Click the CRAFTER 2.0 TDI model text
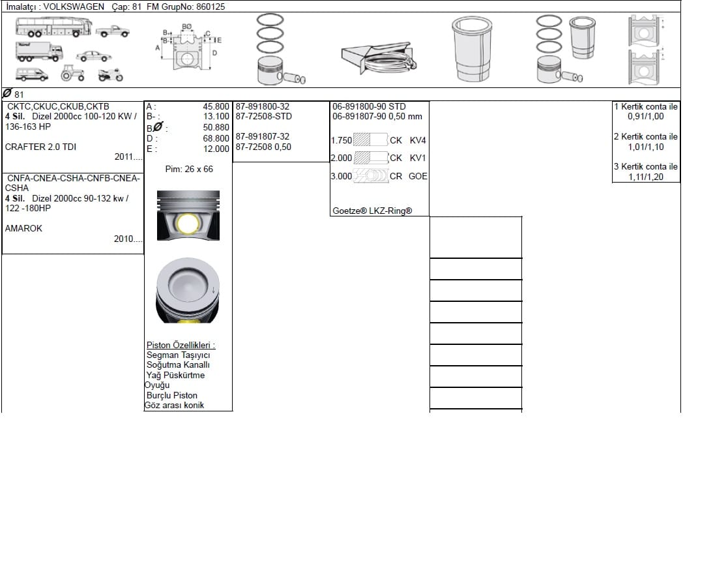Viewport: 728px width, 564px height. click(41, 147)
